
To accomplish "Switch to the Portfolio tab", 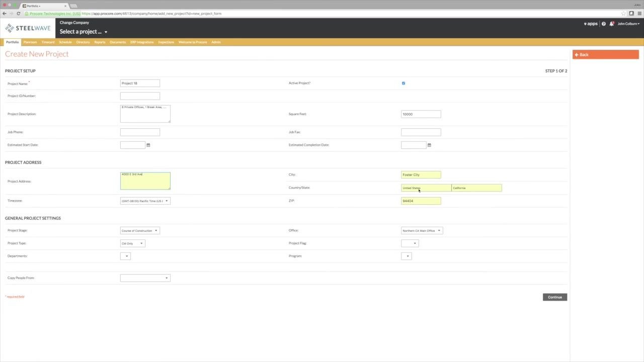I will tap(12, 42).
